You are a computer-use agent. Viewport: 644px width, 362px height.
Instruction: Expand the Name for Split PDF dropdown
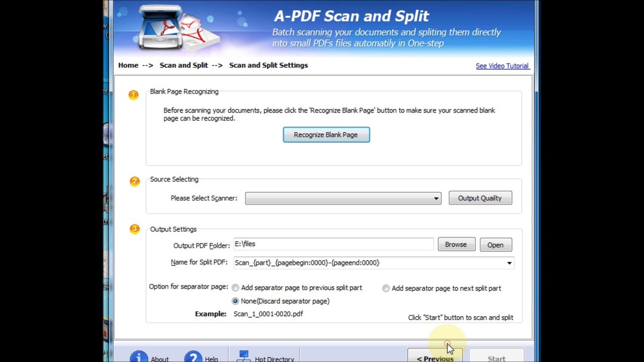509,263
